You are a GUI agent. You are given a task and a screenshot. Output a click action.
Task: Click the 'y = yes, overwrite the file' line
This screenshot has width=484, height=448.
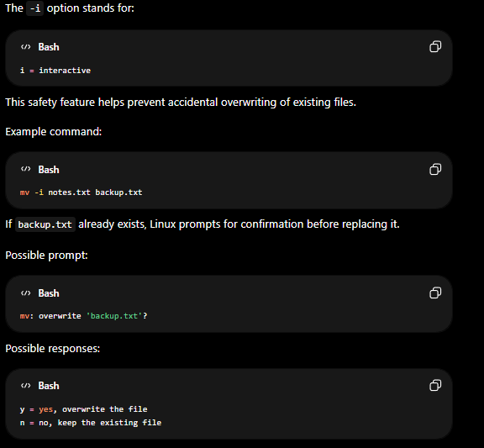[x=84, y=409]
